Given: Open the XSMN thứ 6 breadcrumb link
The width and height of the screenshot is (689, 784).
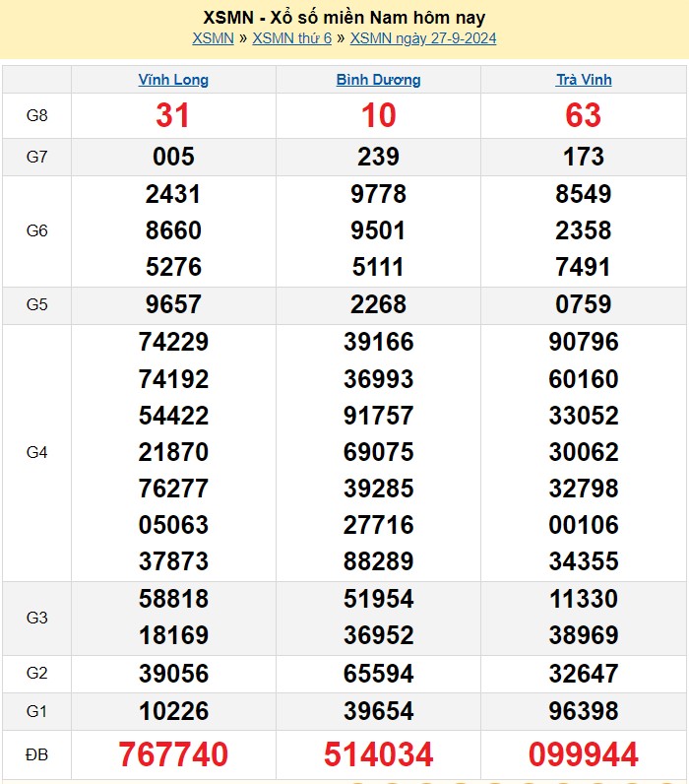Looking at the screenshot, I should tap(291, 38).
